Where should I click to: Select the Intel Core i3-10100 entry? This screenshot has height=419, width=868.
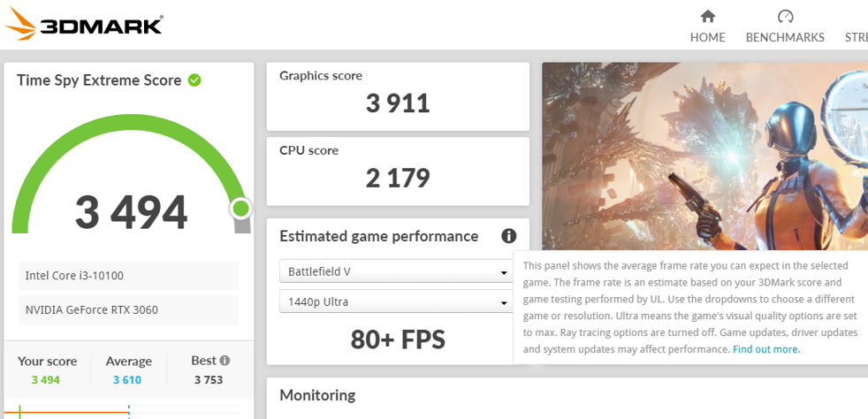point(129,276)
